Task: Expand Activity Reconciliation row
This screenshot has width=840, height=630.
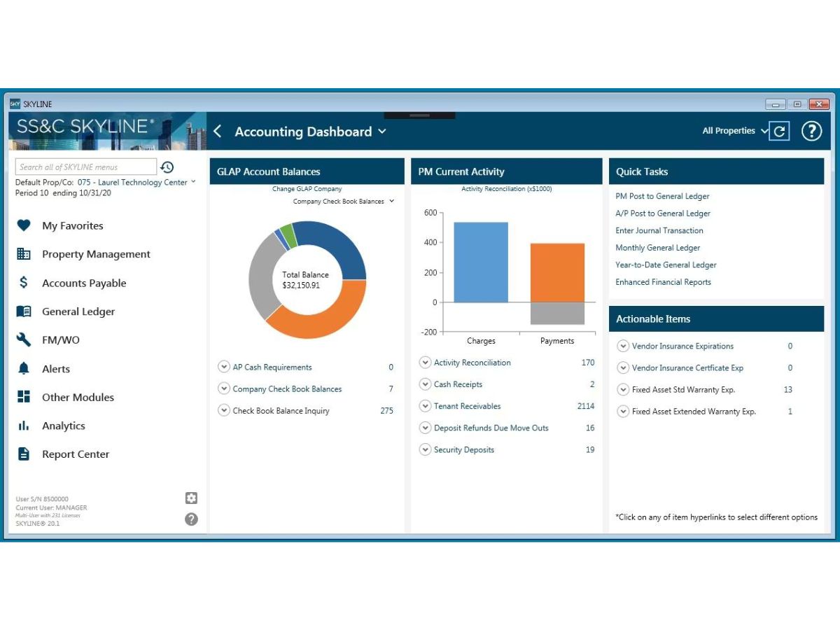Action: pos(425,363)
